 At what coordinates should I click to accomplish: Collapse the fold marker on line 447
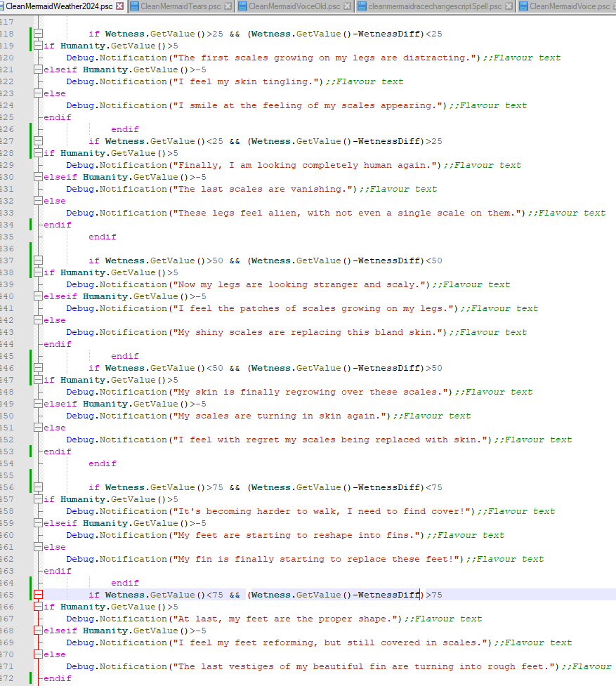[x=39, y=380]
